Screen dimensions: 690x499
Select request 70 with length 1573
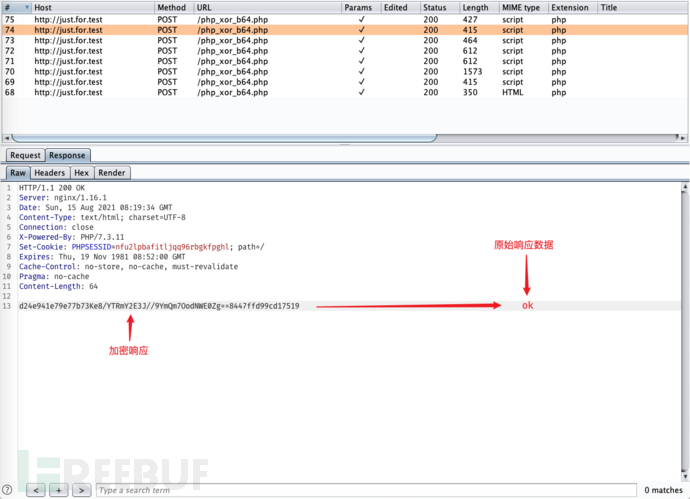click(200, 72)
